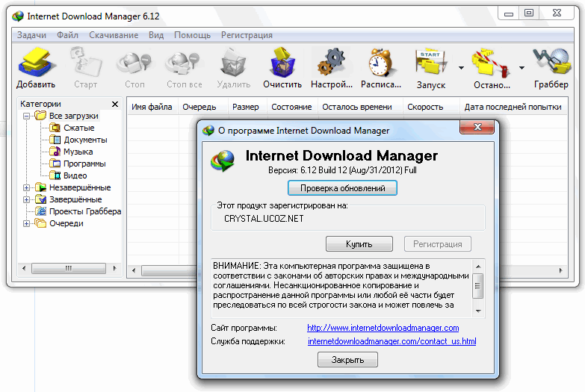The width and height of the screenshot is (585, 392).
Task: Open dropdown arrow next to Останов
Action: pyautogui.click(x=521, y=68)
